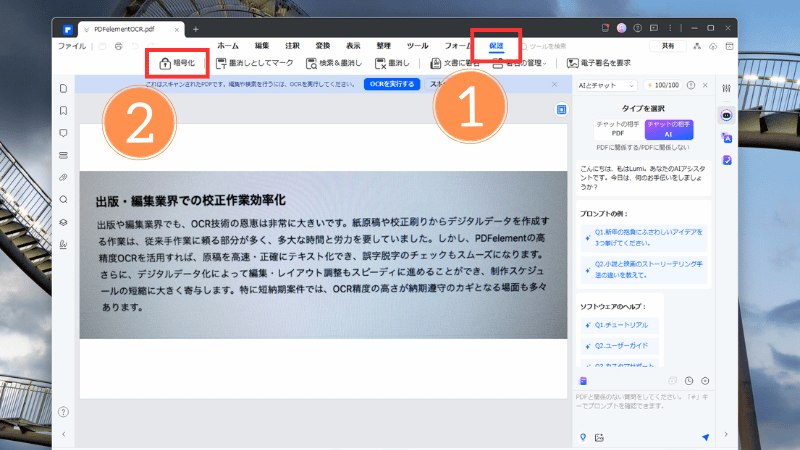Switch to the 注釈 tab
Viewport: 800px width, 450px height.
292,46
